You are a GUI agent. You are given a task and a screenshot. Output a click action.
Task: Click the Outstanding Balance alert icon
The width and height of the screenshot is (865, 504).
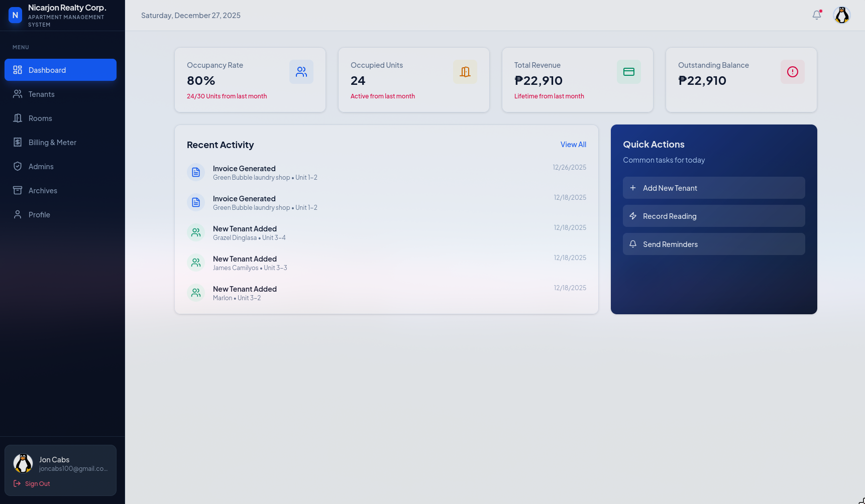[792, 71]
